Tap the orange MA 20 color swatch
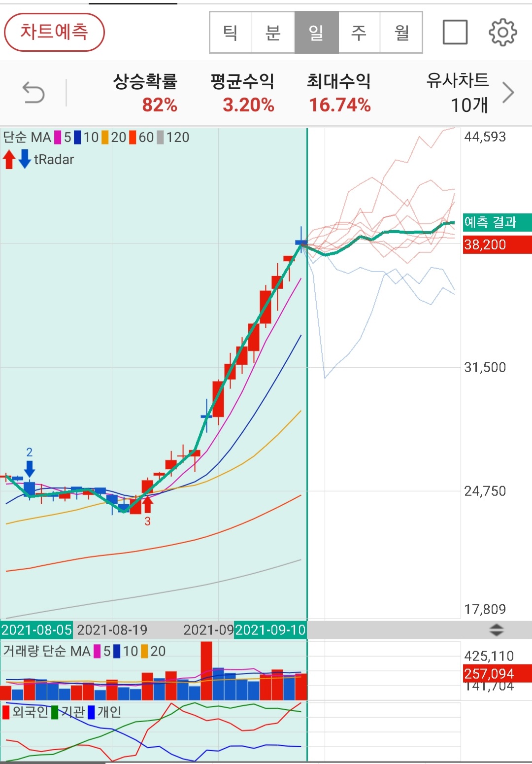The image size is (532, 764). [x=105, y=137]
